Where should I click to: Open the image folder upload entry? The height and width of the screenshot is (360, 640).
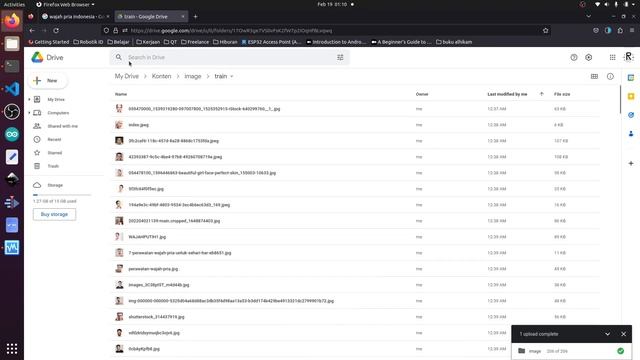(571, 351)
